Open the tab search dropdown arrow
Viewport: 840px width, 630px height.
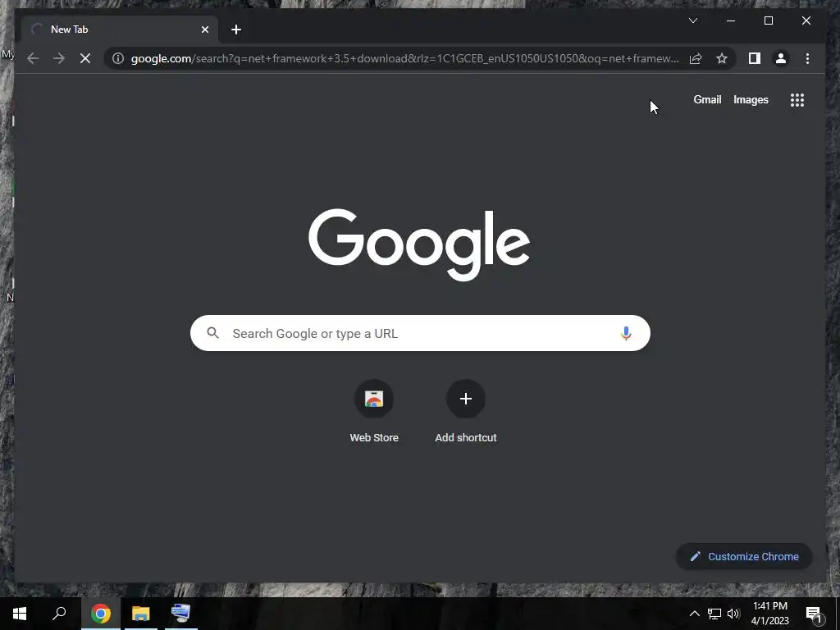[x=693, y=21]
